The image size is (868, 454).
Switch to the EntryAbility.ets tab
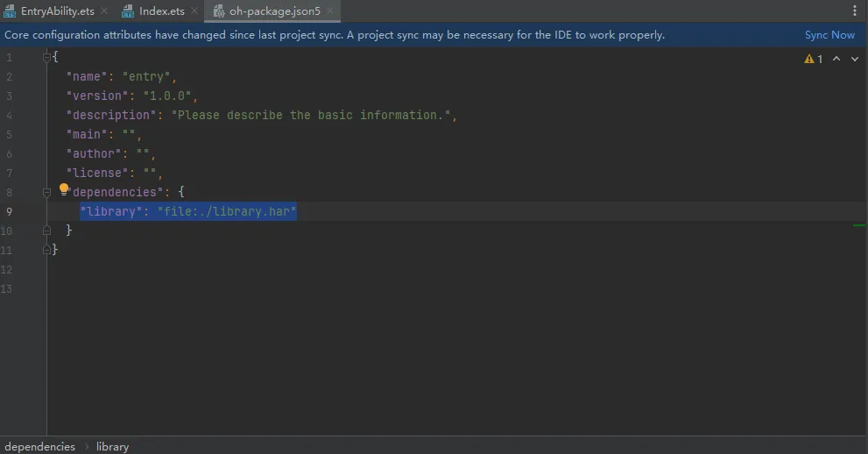(x=58, y=11)
